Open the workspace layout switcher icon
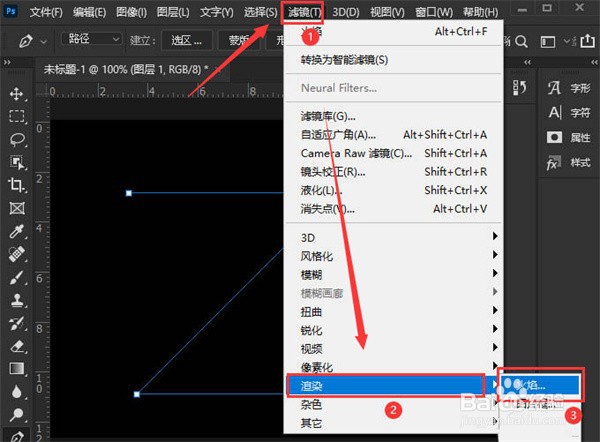 click(548, 41)
